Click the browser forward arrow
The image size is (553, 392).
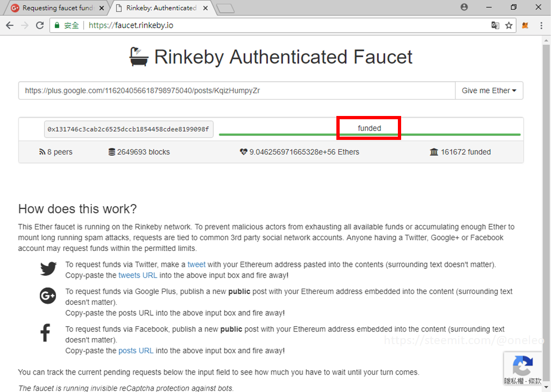click(24, 26)
